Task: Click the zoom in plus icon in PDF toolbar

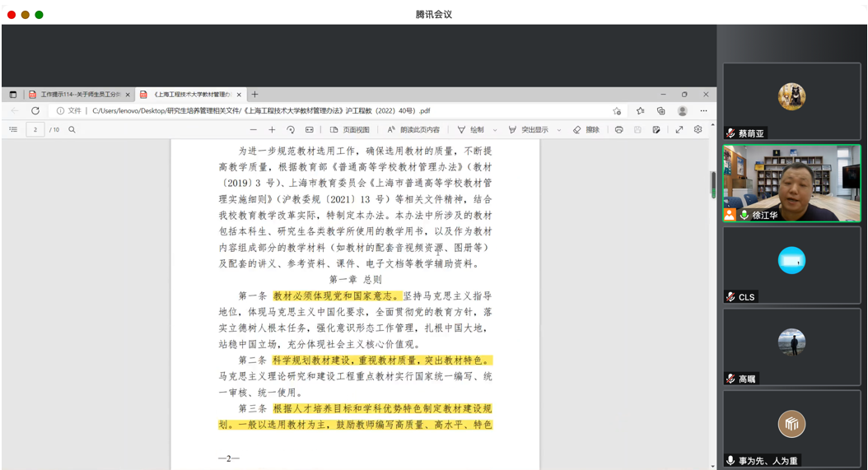Action: [x=272, y=130]
